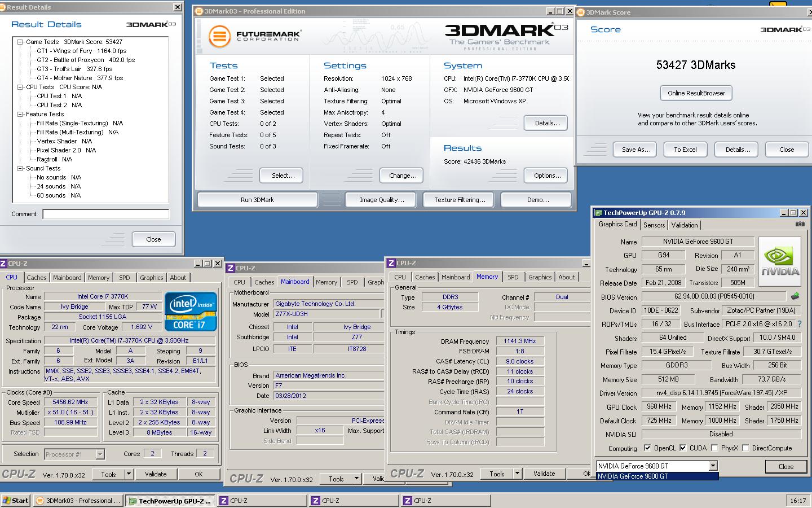The height and width of the screenshot is (508, 812).
Task: Click the taskbar clock showing 16:17
Action: click(x=797, y=501)
